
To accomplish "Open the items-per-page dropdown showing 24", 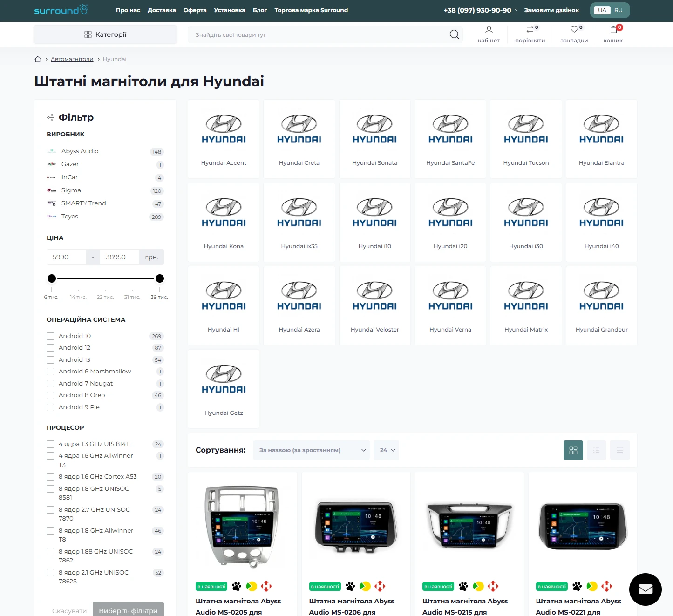I will 386,450.
